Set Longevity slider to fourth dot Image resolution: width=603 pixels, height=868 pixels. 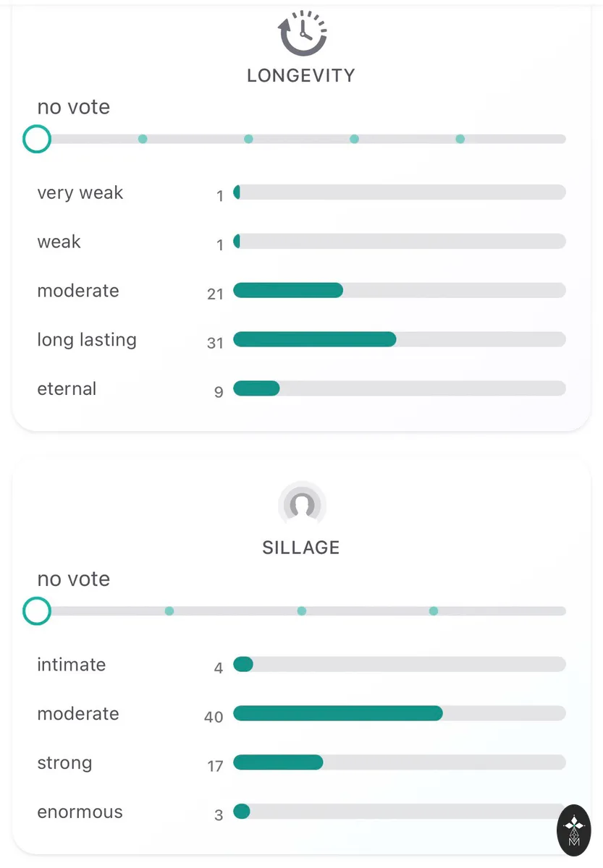pyautogui.click(x=354, y=139)
